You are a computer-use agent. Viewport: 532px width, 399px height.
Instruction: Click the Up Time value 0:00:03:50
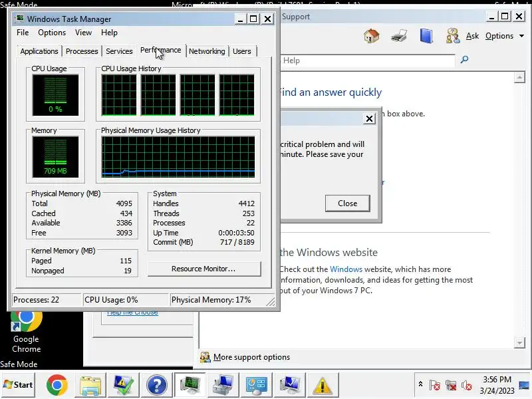tap(236, 233)
